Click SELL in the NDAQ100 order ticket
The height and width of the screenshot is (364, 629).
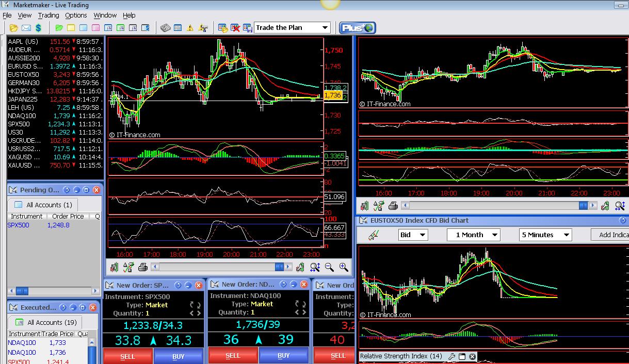pyautogui.click(x=233, y=355)
